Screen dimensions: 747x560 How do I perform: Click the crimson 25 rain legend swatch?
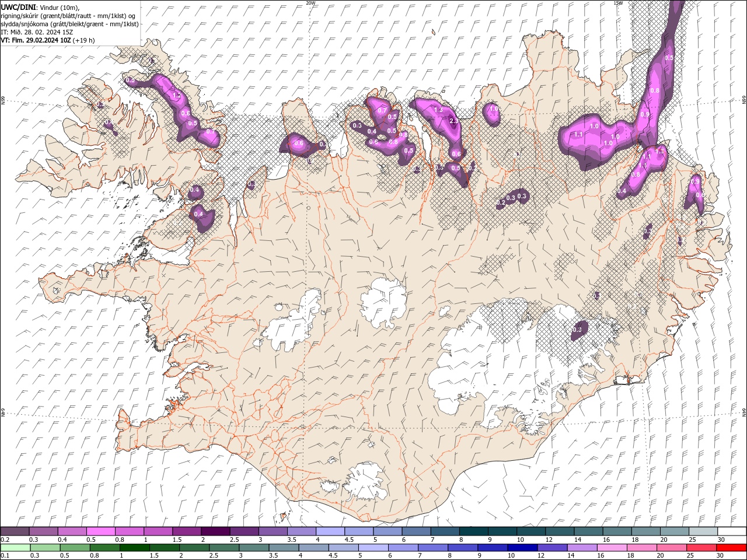click(x=702, y=548)
